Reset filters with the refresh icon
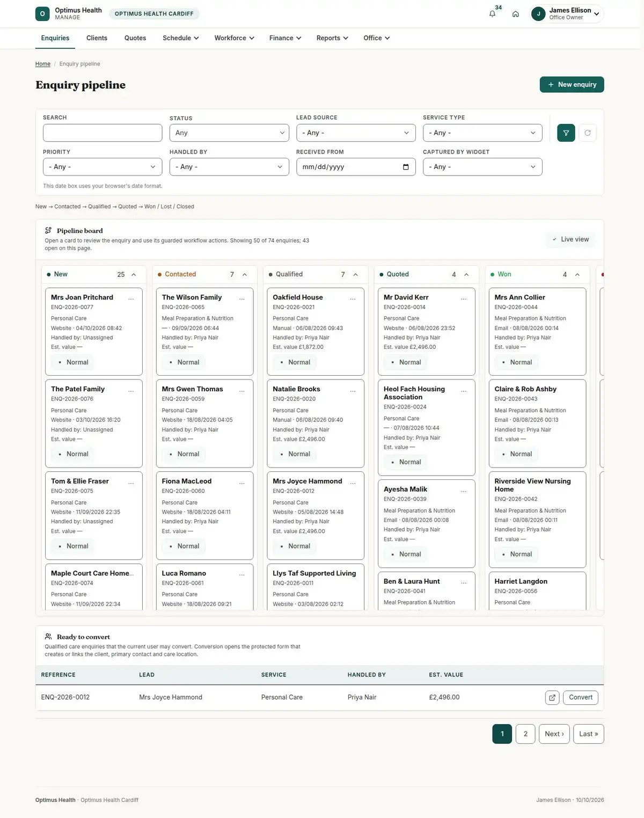This screenshot has height=818, width=644. pos(588,133)
